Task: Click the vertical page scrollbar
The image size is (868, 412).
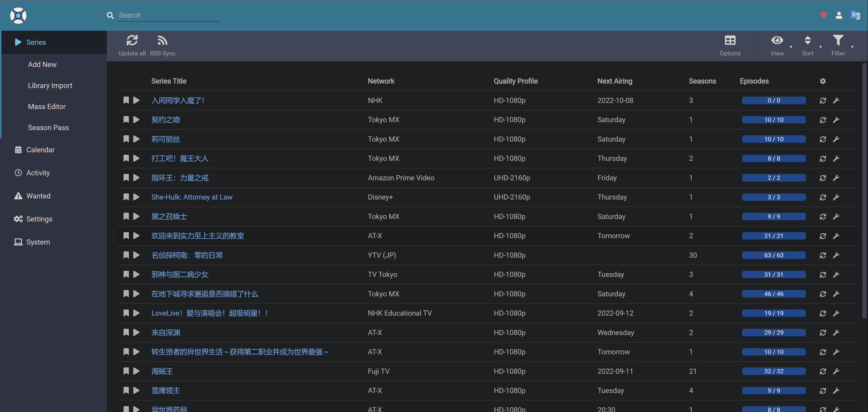Action: pos(864,191)
